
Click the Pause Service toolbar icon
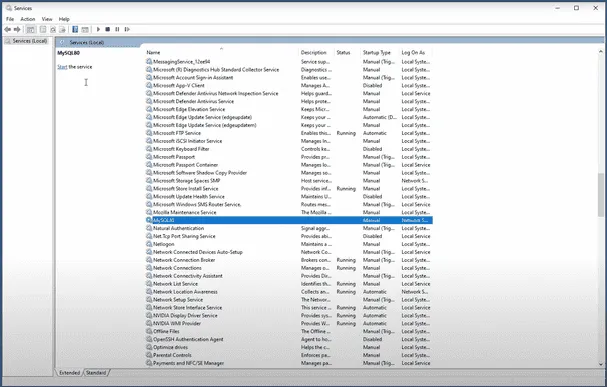coord(117,29)
